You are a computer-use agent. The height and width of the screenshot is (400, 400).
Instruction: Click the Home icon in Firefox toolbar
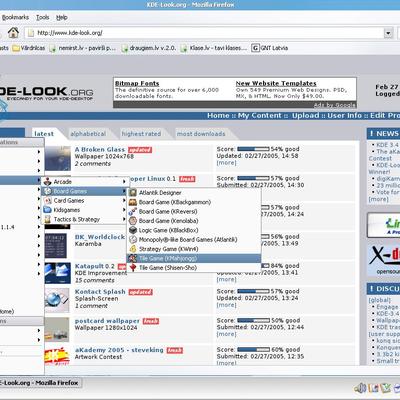13,32
